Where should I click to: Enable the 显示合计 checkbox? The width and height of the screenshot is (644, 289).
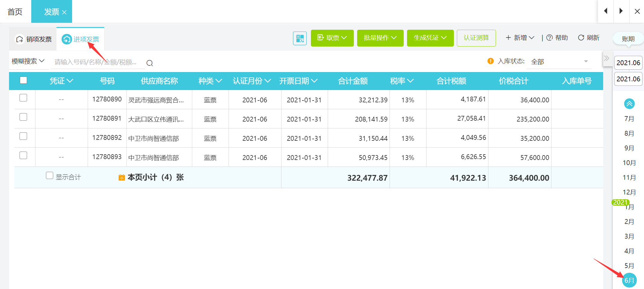[50, 176]
